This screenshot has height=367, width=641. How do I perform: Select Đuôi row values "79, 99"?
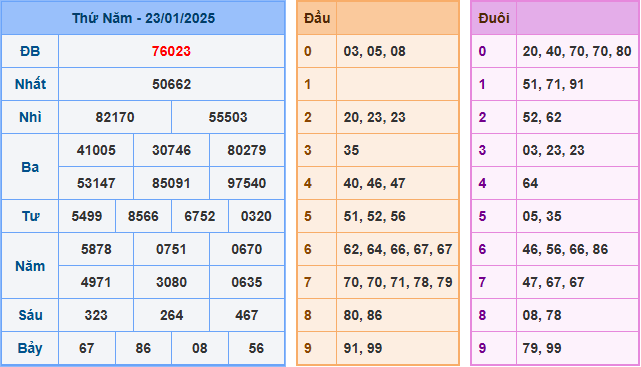(542, 348)
